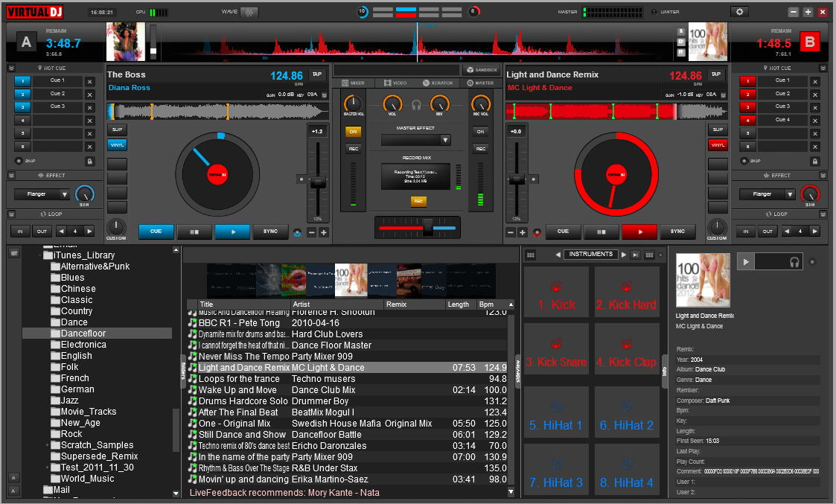Image resolution: width=836 pixels, height=504 pixels.
Task: Sort tracks by the Bpm column header
Action: (491, 304)
